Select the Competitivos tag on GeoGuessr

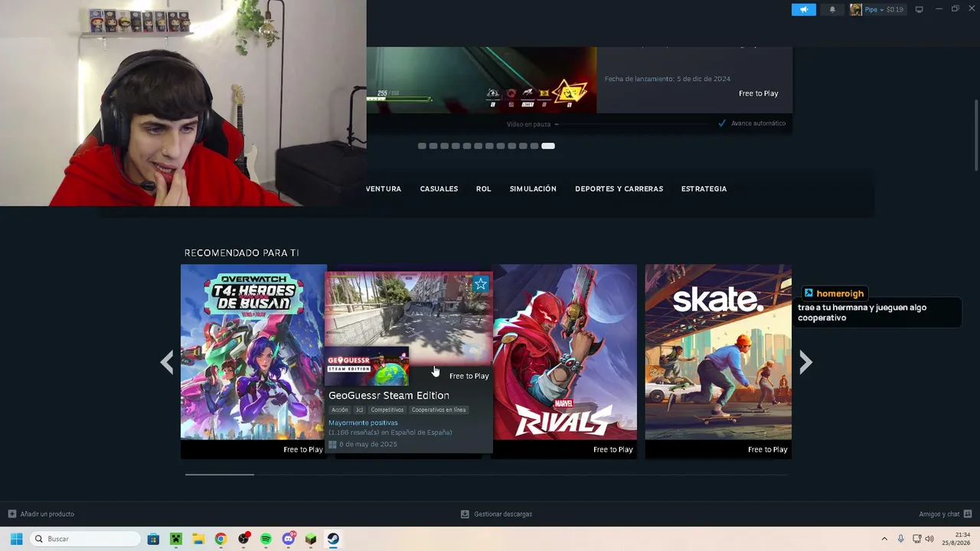387,410
